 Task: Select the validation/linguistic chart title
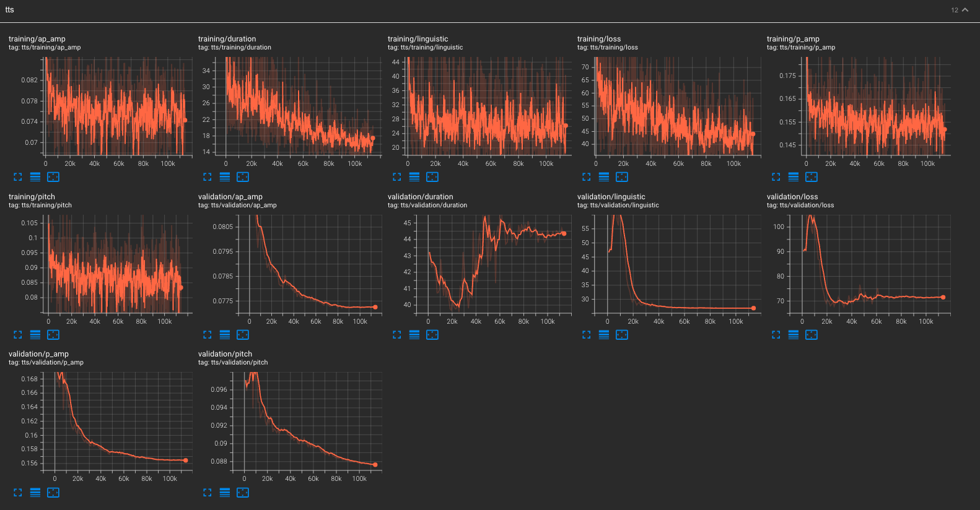(x=611, y=197)
